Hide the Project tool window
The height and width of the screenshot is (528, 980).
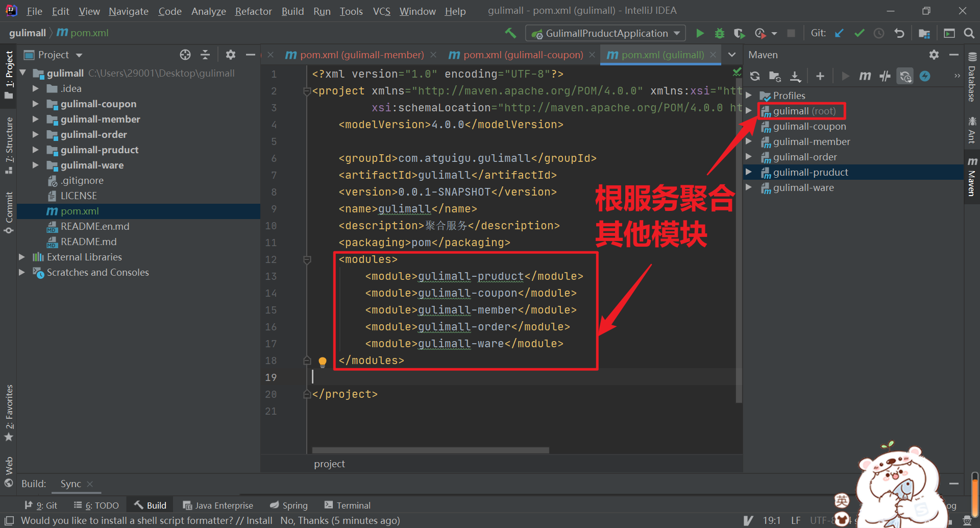click(x=251, y=55)
